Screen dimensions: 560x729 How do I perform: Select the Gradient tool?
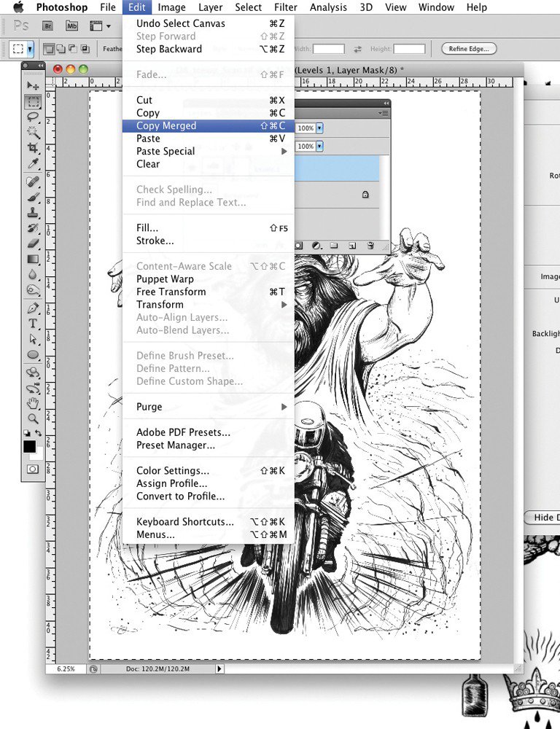(x=33, y=259)
